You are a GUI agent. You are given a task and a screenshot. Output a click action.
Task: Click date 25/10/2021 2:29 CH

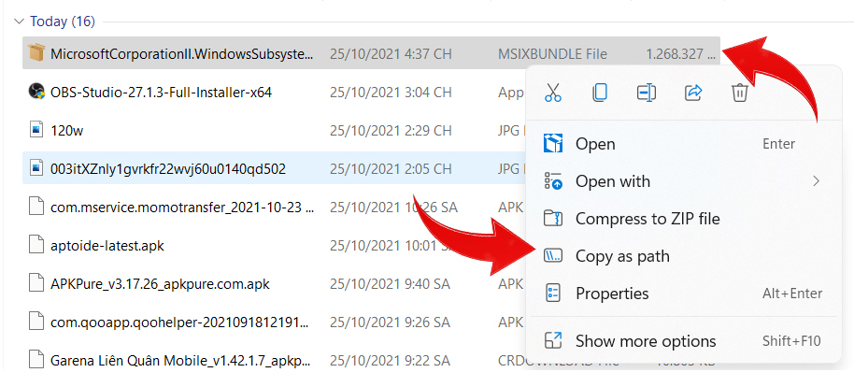coord(391,131)
